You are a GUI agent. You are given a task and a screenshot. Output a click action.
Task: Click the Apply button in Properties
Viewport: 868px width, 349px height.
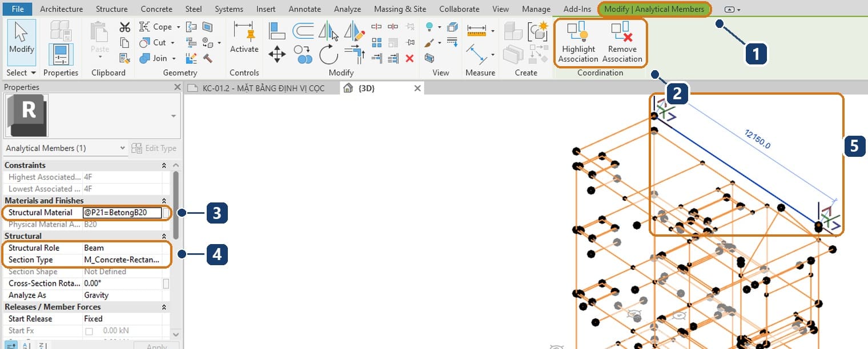point(156,346)
